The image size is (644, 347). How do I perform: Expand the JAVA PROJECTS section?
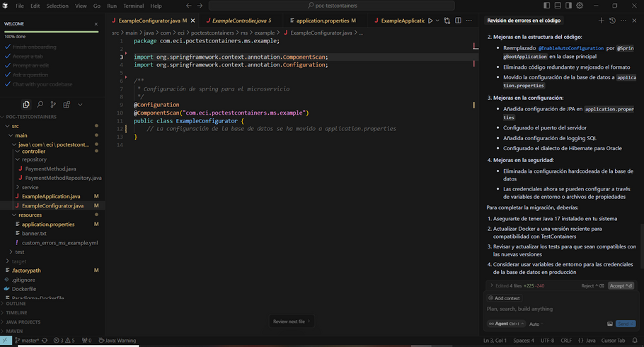click(x=23, y=322)
